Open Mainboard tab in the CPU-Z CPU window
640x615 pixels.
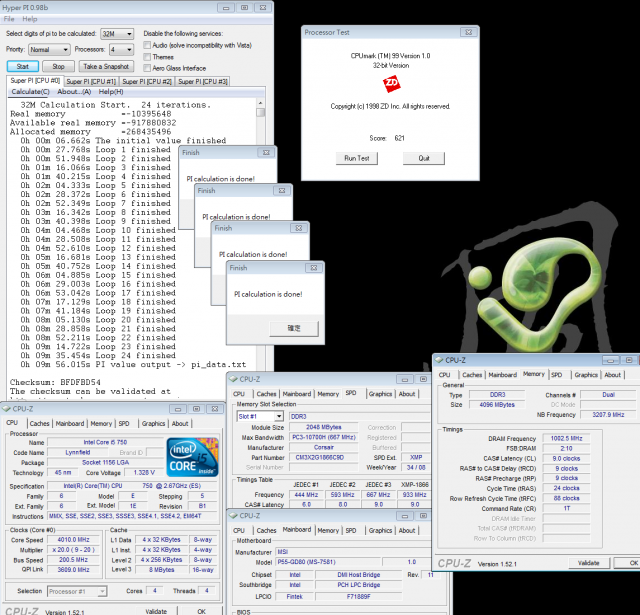pyautogui.click(x=70, y=424)
